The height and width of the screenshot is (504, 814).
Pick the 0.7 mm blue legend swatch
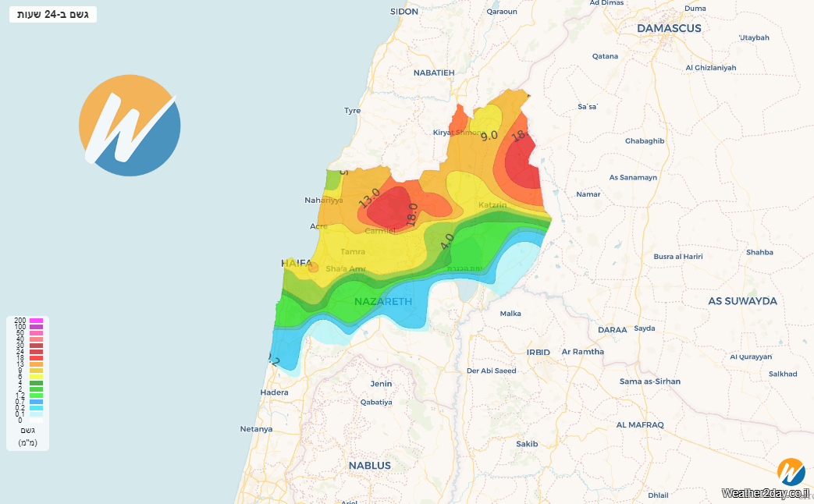(36, 402)
